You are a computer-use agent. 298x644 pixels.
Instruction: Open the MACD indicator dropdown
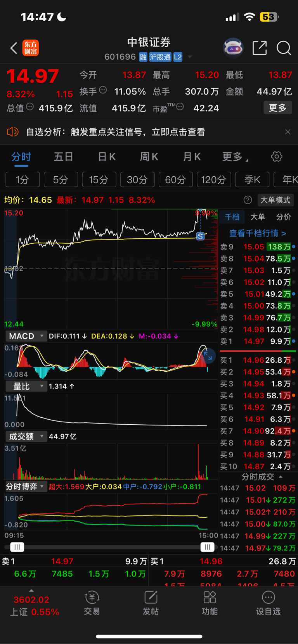tap(26, 336)
